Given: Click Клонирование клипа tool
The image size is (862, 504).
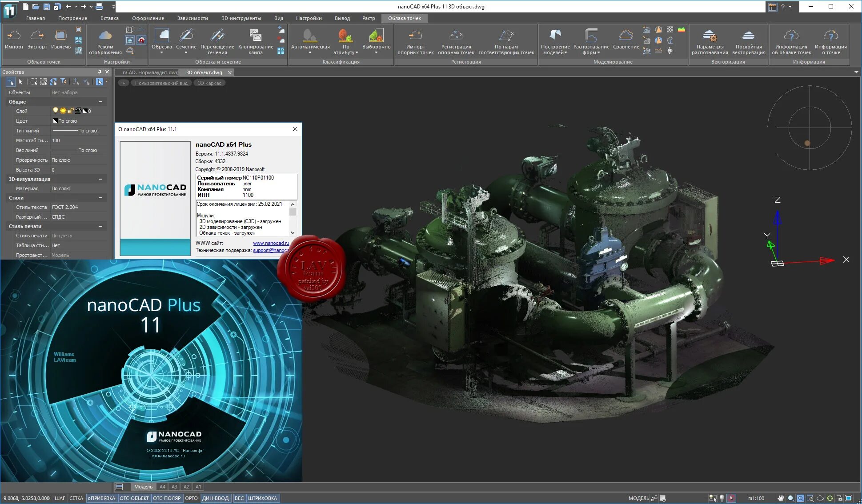Looking at the screenshot, I should [256, 41].
